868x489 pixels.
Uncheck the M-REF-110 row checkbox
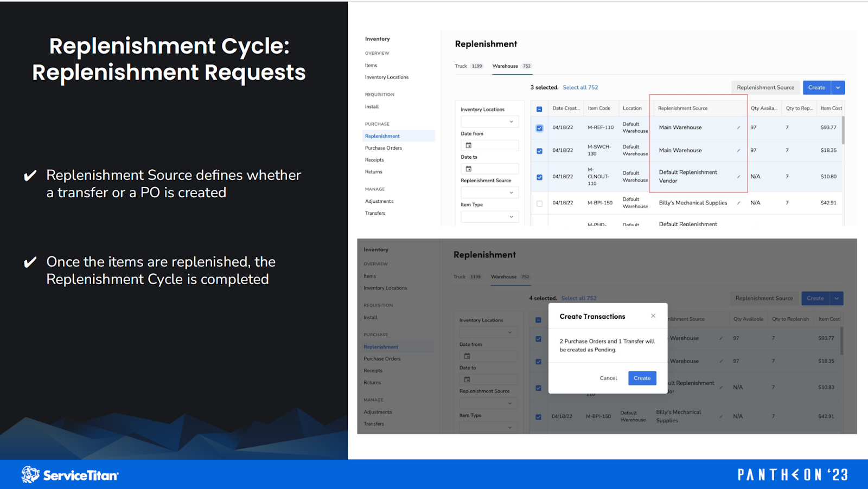[x=540, y=127]
